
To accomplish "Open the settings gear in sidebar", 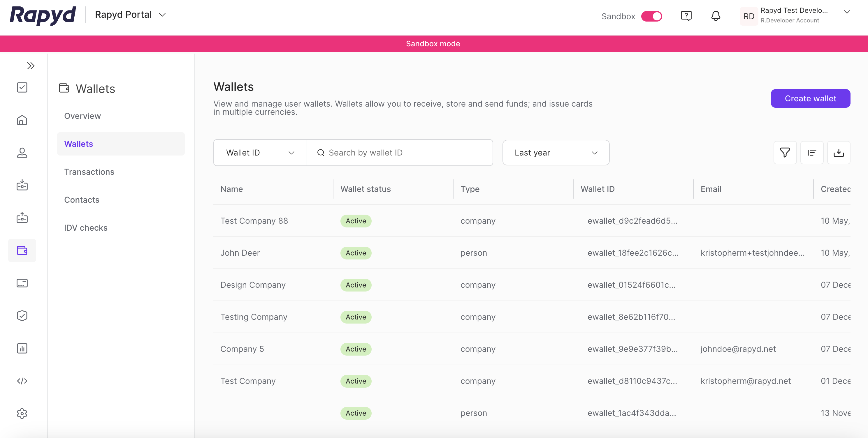I will click(22, 414).
